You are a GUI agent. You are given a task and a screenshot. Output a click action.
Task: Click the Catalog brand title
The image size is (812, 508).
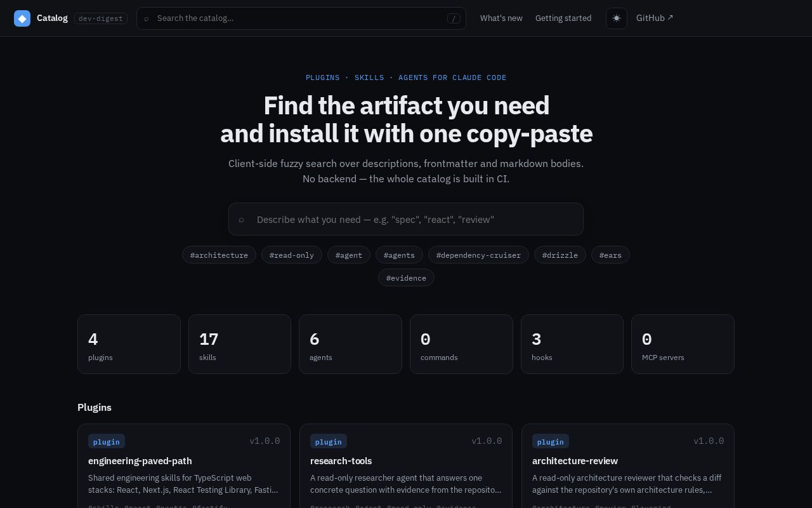[x=52, y=18]
